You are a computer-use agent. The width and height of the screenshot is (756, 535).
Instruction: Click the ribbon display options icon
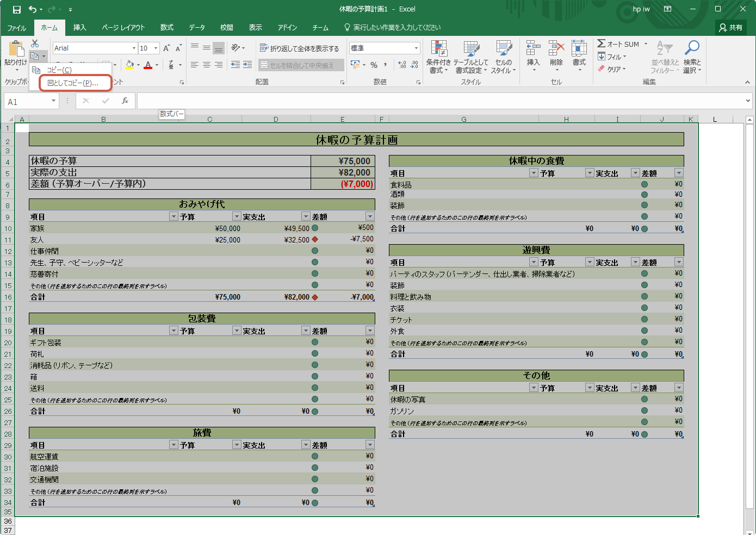(667, 9)
